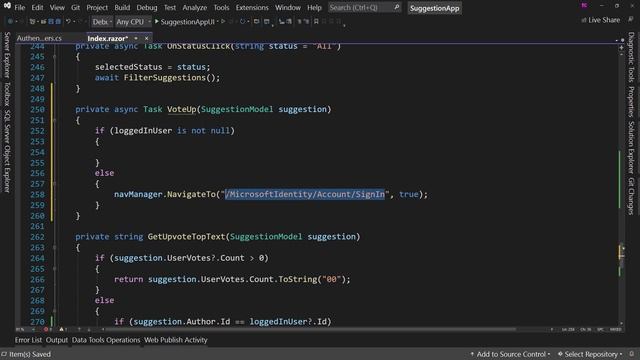Collapse the OnStatusClick method outline at line 245
This screenshot has width=640, height=360.
point(54,56)
